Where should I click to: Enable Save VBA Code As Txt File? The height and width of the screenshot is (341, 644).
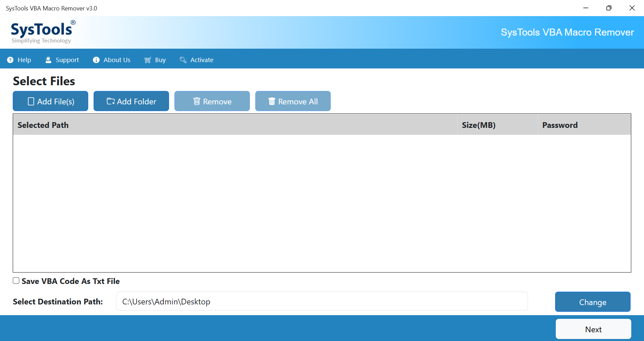click(x=16, y=281)
